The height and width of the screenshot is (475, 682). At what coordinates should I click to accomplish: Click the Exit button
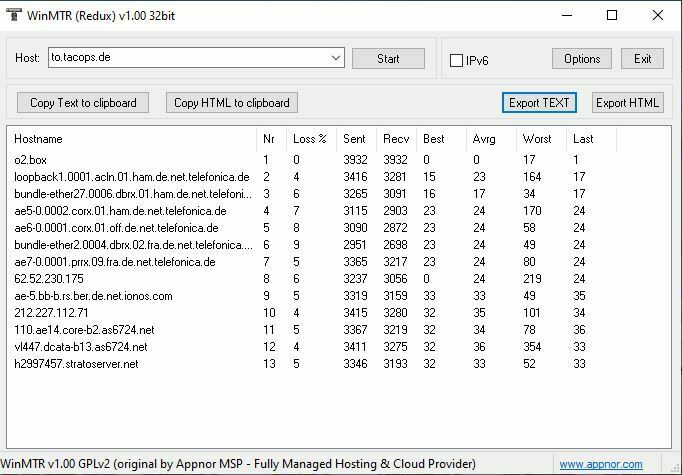point(642,59)
